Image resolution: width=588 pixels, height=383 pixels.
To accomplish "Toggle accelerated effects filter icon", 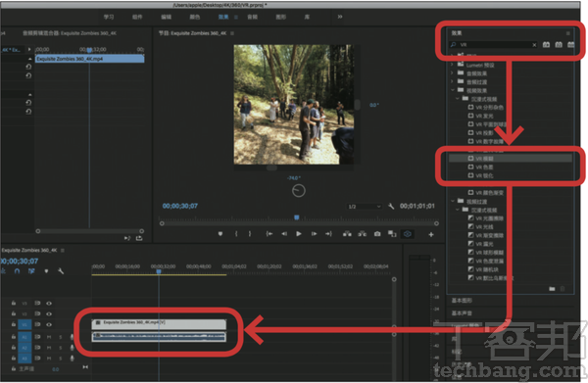I will coord(547,45).
